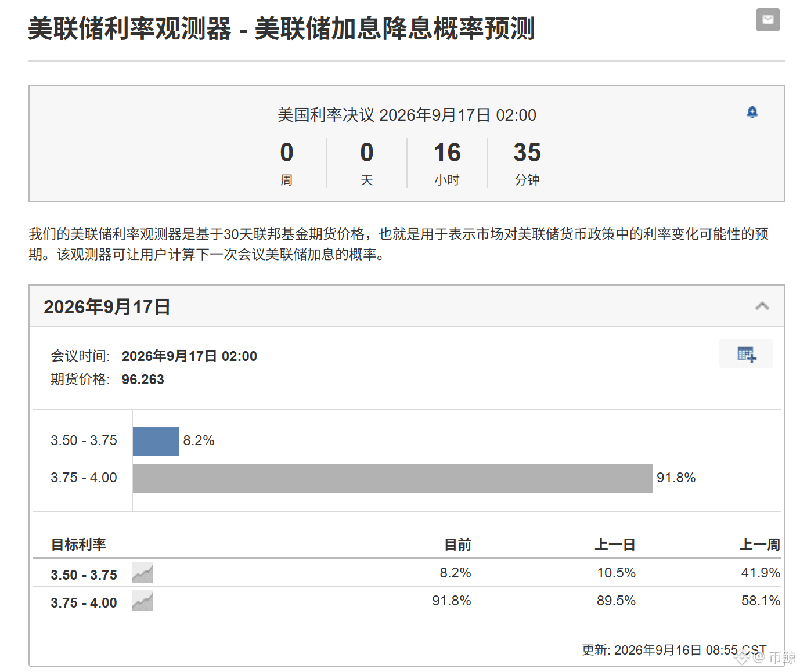
Task: Click the gray 91.8% probability bar
Action: tap(392, 479)
